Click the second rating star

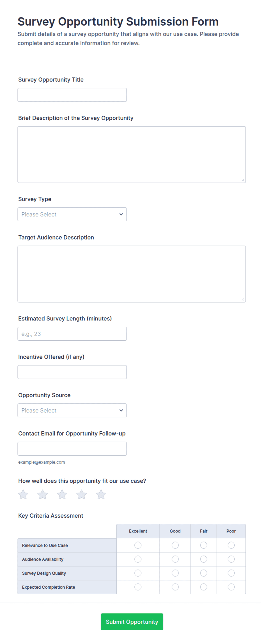(x=43, y=495)
